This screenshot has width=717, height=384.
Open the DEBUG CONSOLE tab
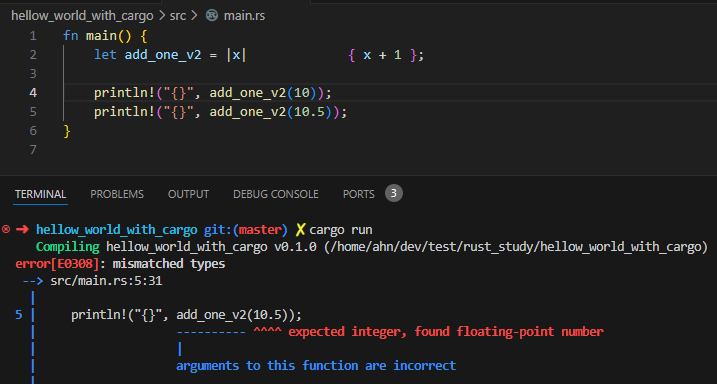pos(276,194)
